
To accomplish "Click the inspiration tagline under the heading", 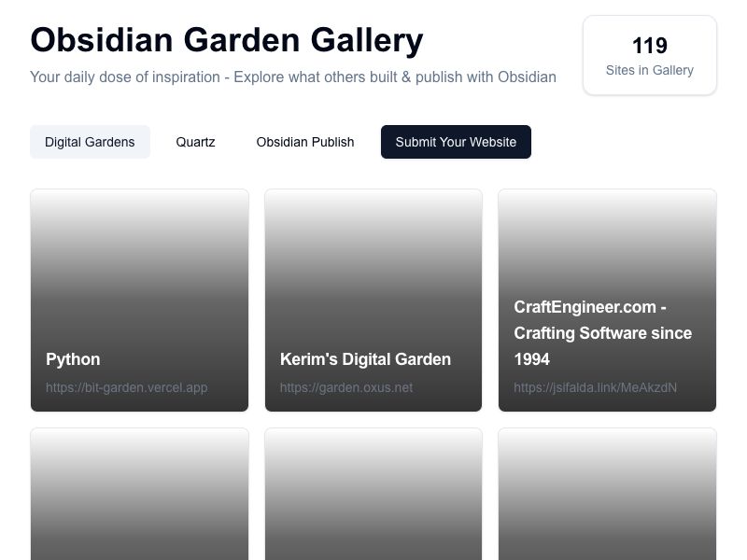I will (293, 77).
